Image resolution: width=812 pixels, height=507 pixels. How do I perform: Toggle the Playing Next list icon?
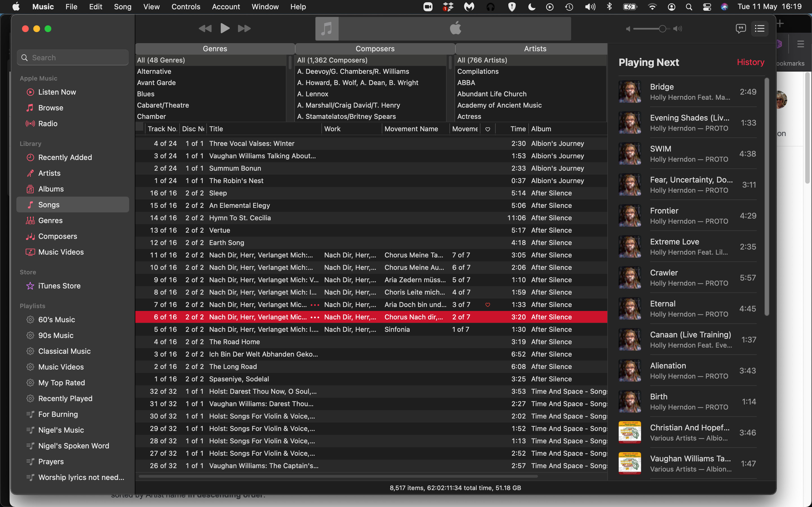tap(759, 28)
